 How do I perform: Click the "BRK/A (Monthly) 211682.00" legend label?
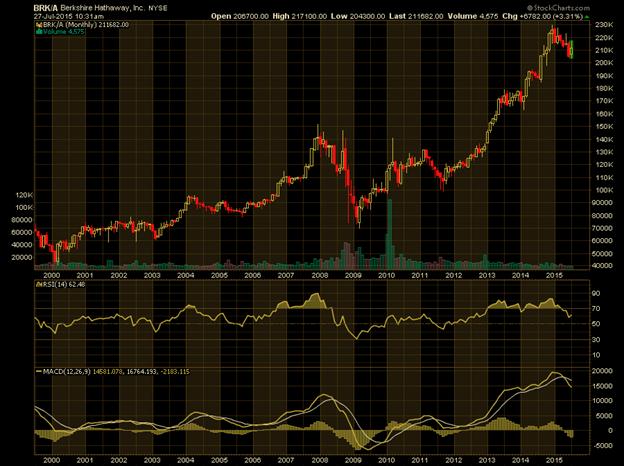click(x=86, y=25)
